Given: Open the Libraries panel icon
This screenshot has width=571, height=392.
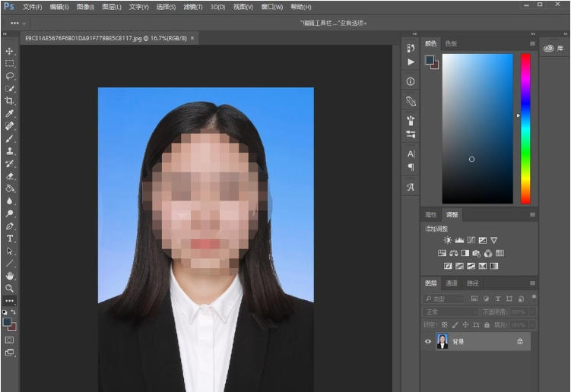Looking at the screenshot, I should (x=549, y=48).
